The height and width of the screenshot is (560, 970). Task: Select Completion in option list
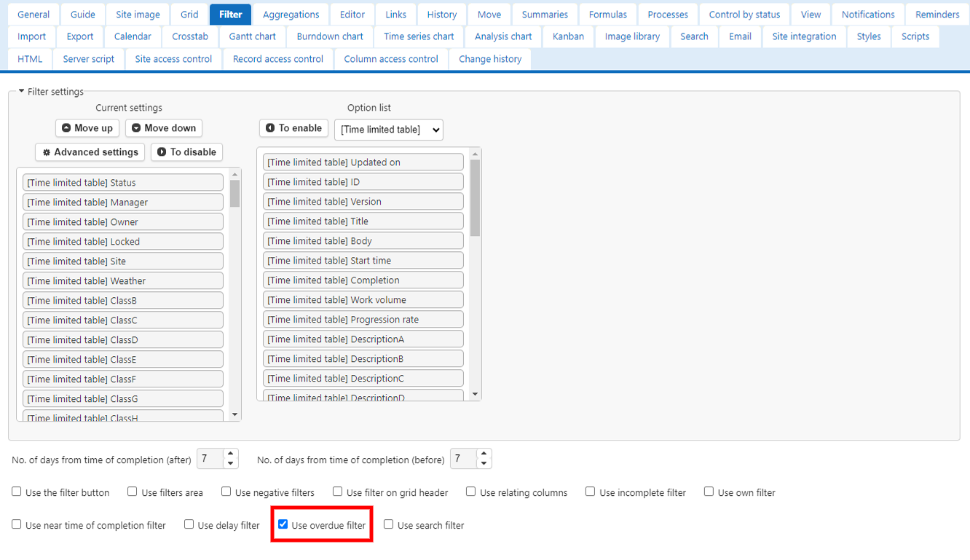click(x=363, y=280)
